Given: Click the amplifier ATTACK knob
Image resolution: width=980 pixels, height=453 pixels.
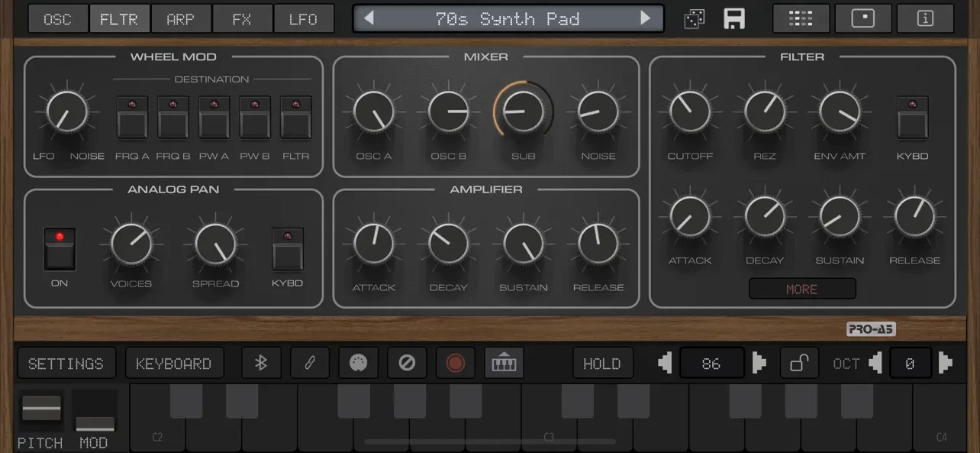Looking at the screenshot, I should click(x=374, y=244).
